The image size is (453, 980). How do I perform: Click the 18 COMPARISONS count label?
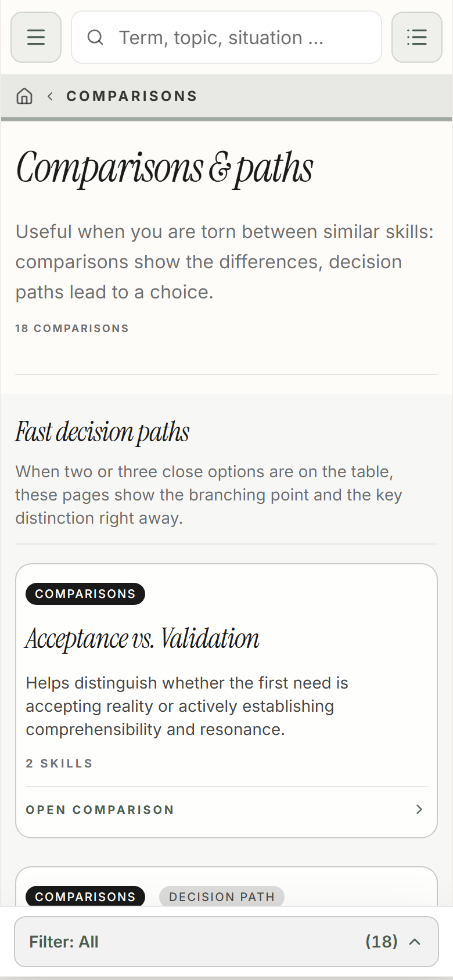[x=72, y=329]
